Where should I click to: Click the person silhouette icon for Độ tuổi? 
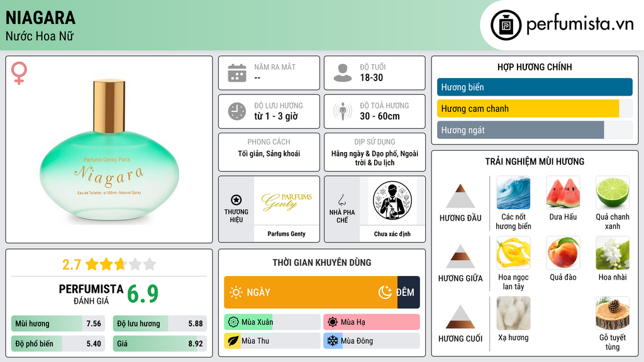tap(343, 73)
